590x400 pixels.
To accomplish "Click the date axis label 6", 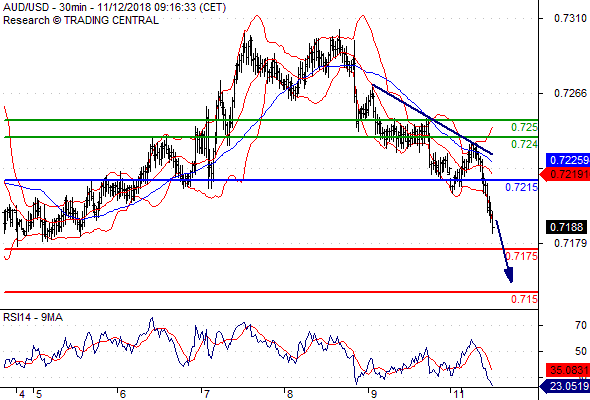I will (x=122, y=394).
